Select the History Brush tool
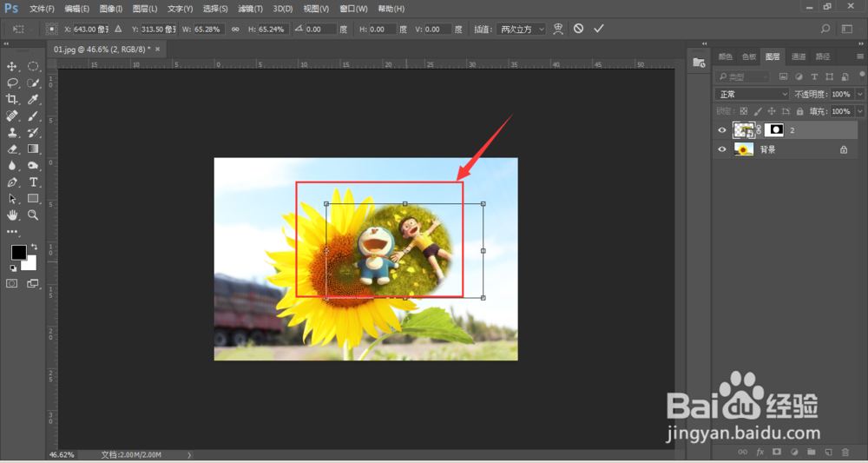Viewport: 868px width, 463px height. (x=33, y=132)
